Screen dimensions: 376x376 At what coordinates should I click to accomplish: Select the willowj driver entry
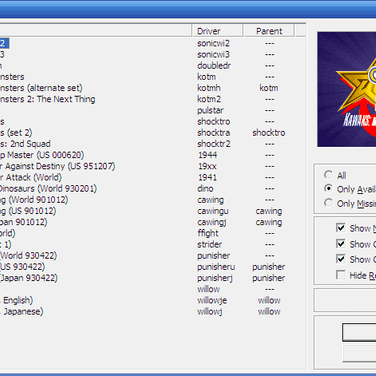click(210, 312)
